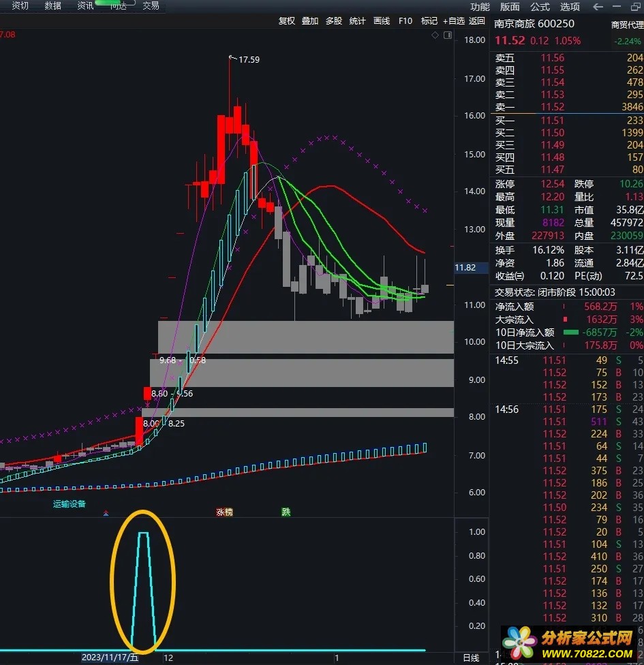Click the 10日净流入额 -6857万 row
The height and width of the screenshot is (665, 644).
click(x=569, y=332)
